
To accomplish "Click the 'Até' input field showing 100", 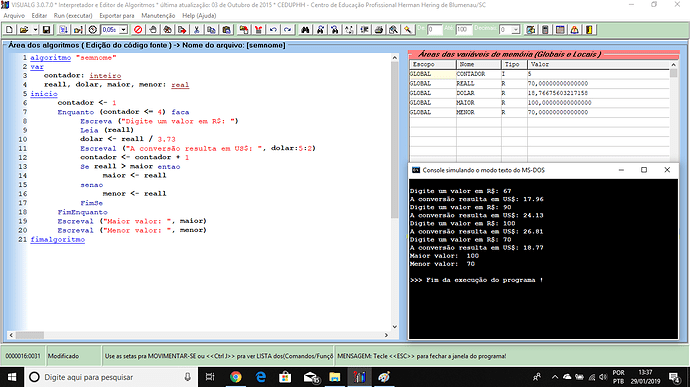I will 463,29.
